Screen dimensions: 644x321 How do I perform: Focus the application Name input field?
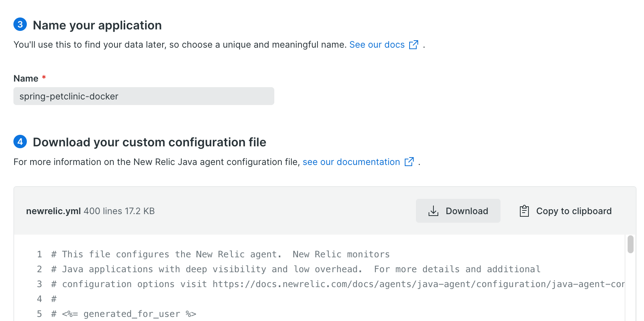click(x=144, y=96)
